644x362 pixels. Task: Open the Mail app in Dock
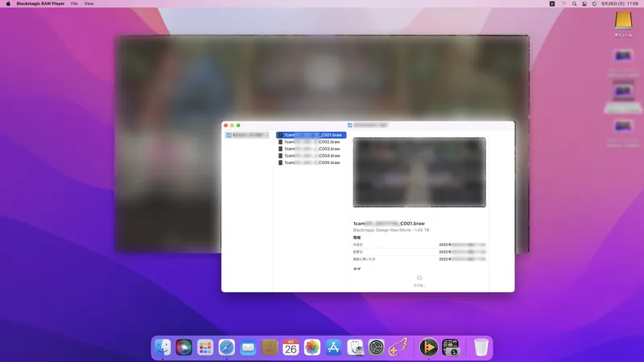click(x=248, y=348)
